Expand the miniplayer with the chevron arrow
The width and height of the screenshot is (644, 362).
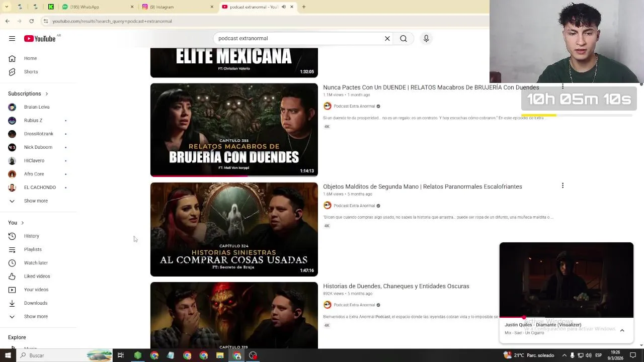(x=622, y=330)
